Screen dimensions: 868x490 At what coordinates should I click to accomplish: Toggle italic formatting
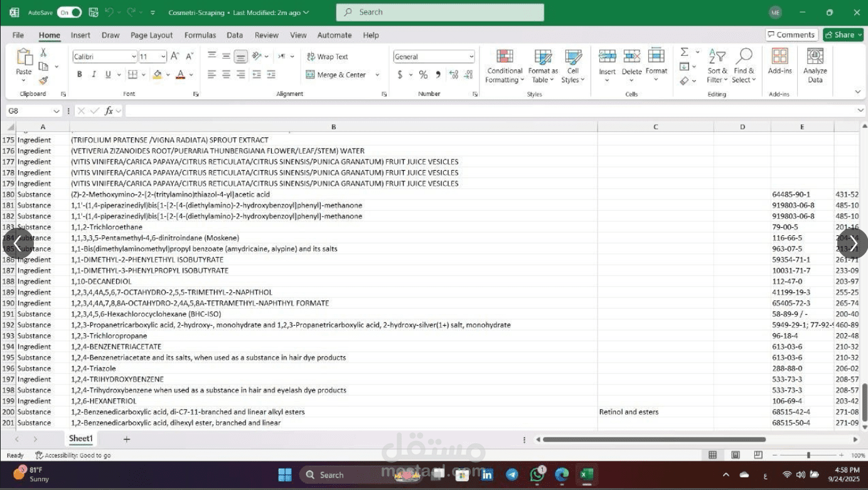click(x=94, y=73)
